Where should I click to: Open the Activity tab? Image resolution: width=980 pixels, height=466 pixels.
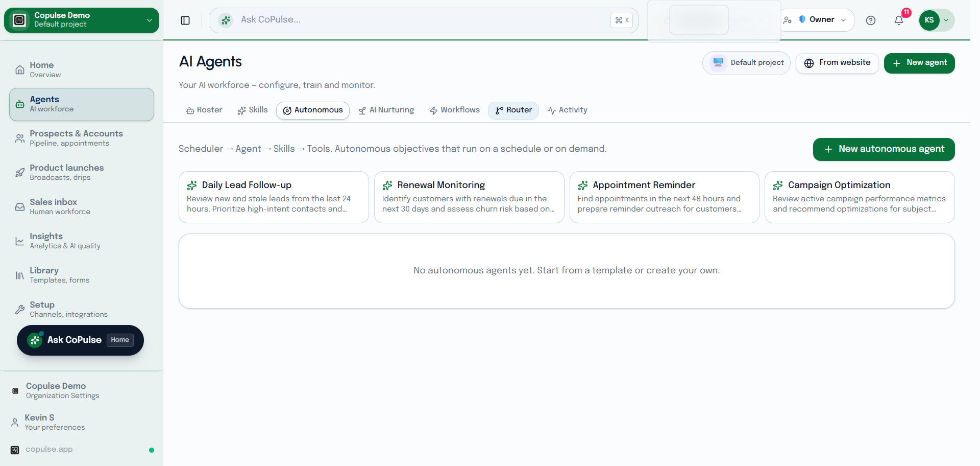pyautogui.click(x=568, y=110)
